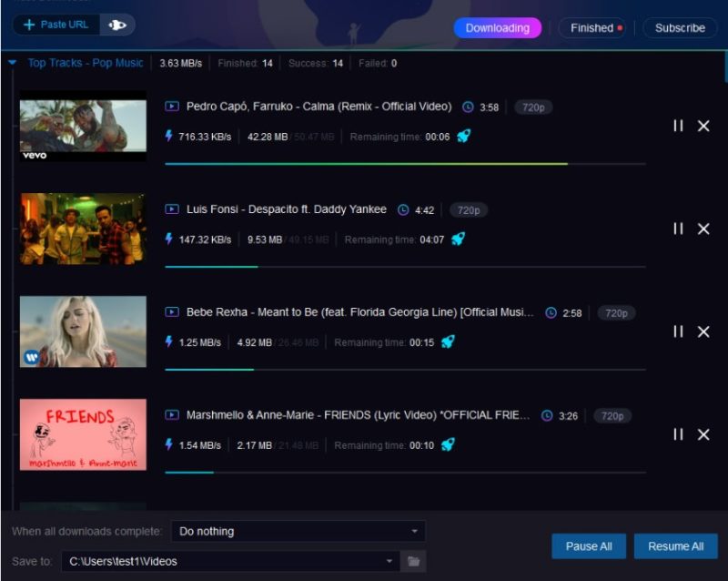Cancel the Despacito download
Screen dimensions: 728x581
tap(703, 229)
